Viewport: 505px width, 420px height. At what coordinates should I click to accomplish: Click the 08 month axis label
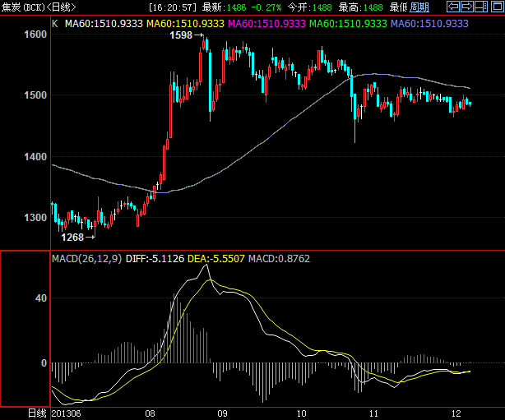pos(150,413)
